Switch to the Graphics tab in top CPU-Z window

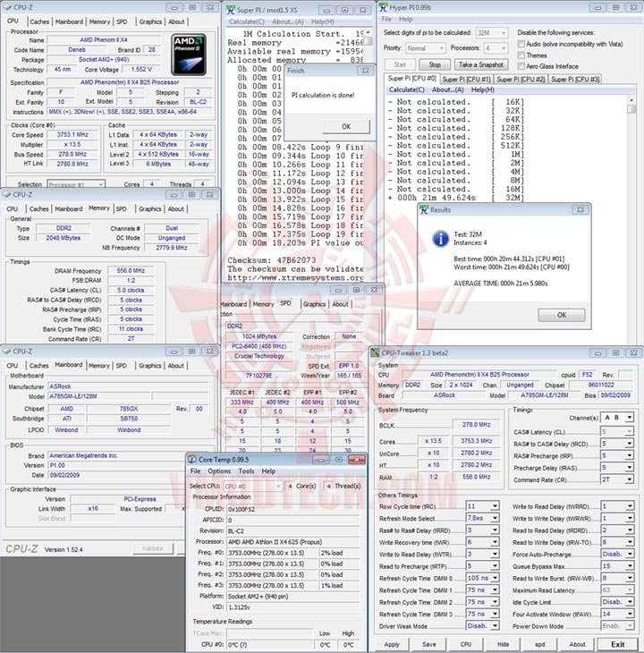[150, 21]
